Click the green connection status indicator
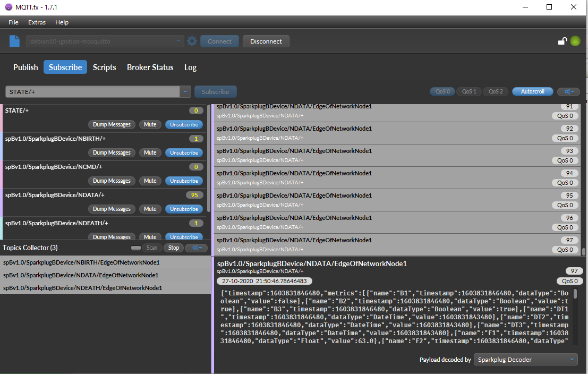The height and width of the screenshot is (374, 588). pyautogui.click(x=575, y=41)
